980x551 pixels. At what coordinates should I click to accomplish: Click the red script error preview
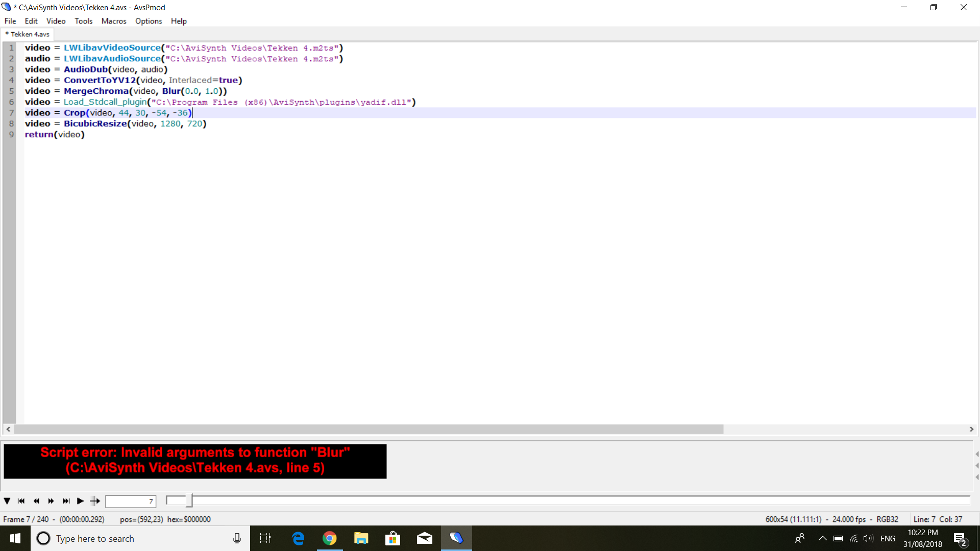[195, 461]
